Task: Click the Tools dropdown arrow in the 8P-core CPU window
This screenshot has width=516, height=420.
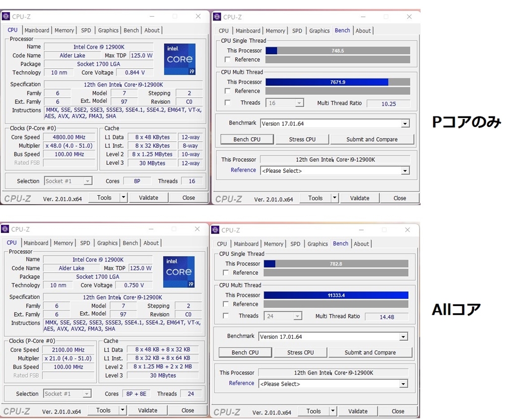Action: click(123, 198)
